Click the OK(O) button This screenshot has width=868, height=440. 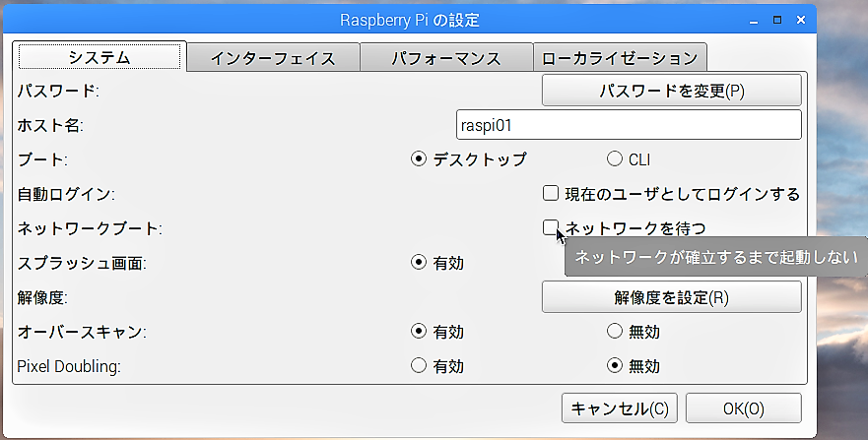[744, 409]
